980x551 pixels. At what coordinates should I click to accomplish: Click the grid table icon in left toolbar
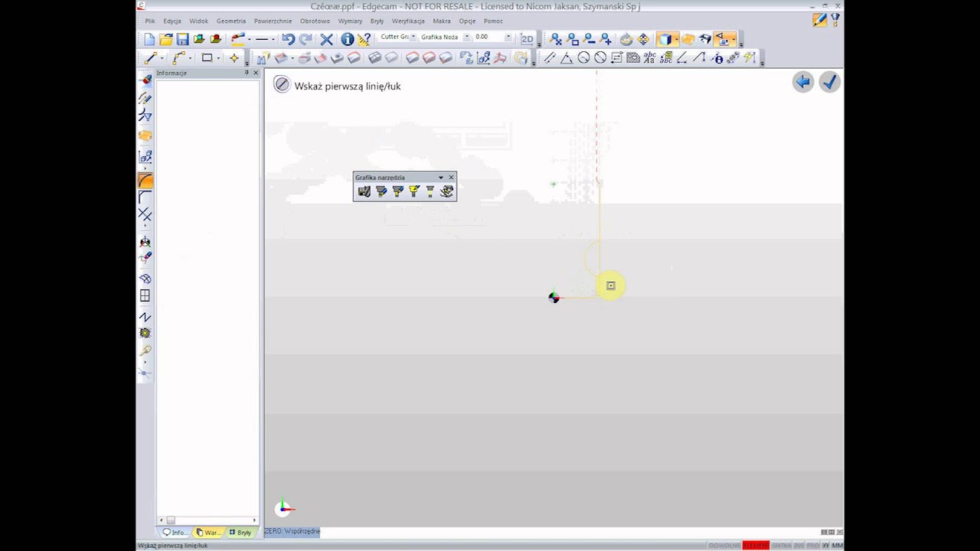click(145, 295)
